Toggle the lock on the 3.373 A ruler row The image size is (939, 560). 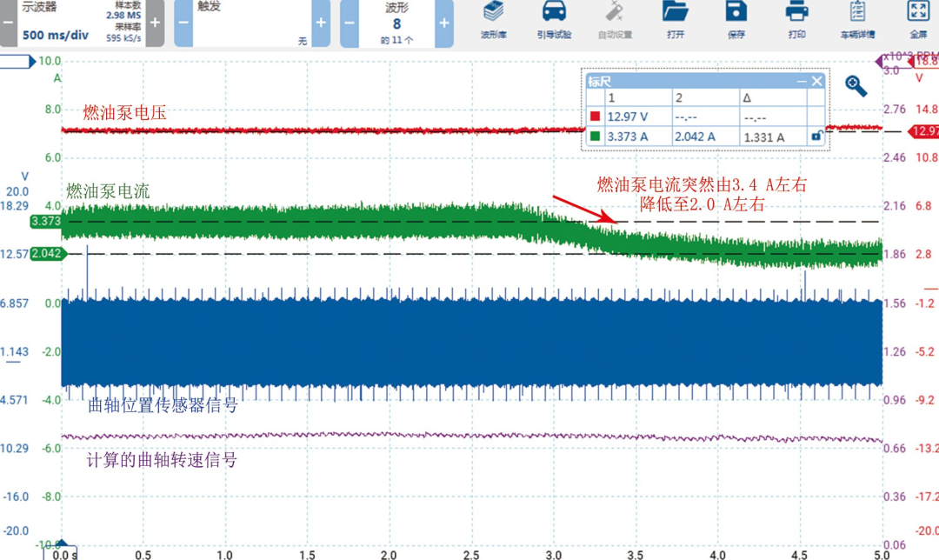816,136
